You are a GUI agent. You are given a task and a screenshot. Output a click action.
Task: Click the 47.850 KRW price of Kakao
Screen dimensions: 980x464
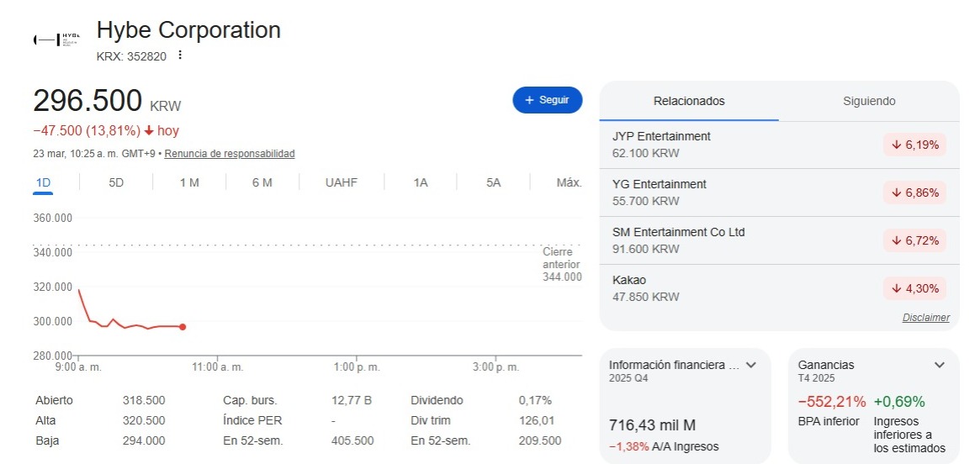coord(646,297)
